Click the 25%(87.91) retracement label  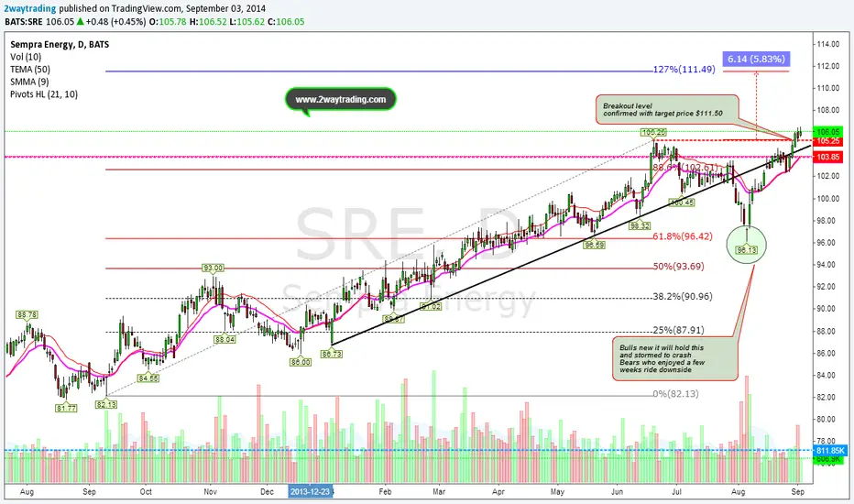(x=679, y=330)
